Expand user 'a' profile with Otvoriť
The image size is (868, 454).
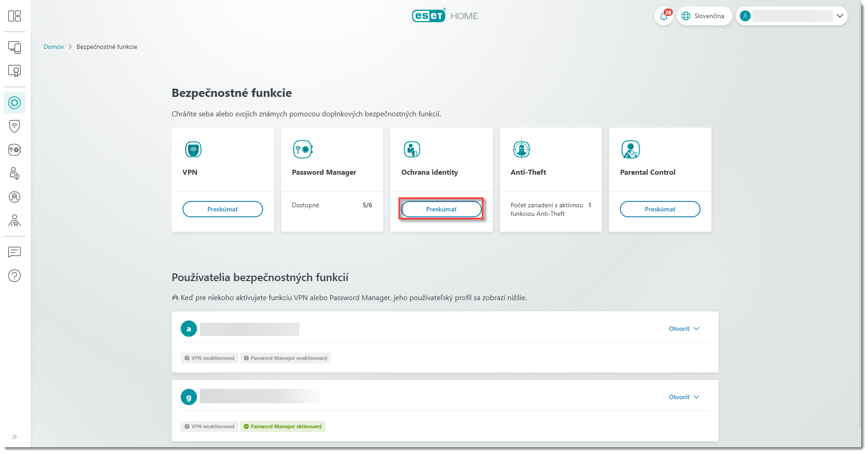tap(684, 329)
